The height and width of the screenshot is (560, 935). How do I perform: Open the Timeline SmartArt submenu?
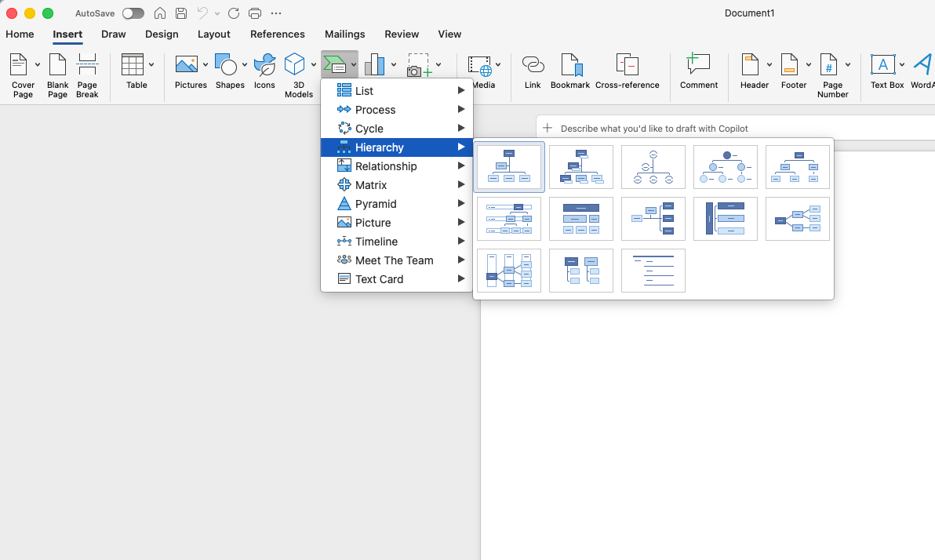[397, 242]
